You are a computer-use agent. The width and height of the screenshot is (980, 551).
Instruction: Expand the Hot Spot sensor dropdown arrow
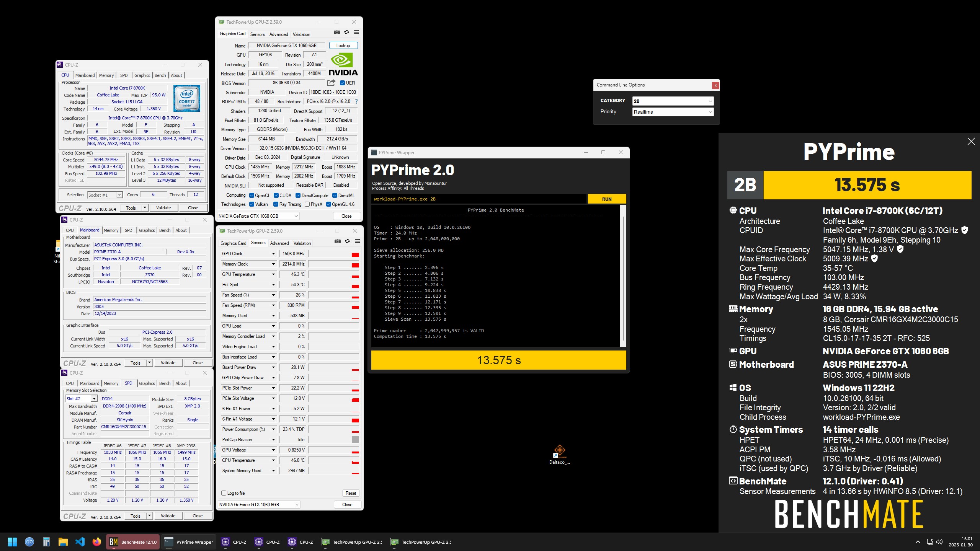tap(273, 285)
